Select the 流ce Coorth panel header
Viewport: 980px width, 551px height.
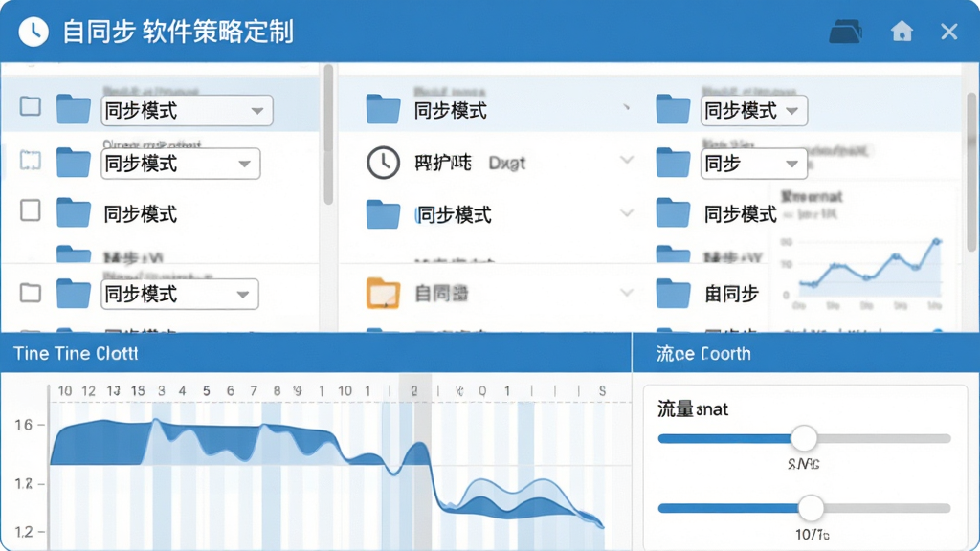tap(806, 353)
